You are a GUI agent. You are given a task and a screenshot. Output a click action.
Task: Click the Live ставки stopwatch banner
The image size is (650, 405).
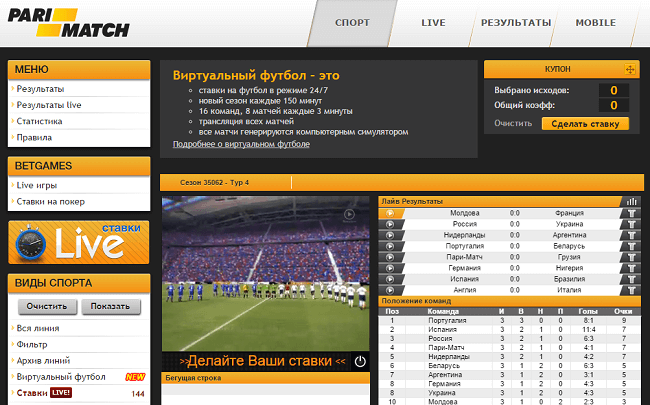pyautogui.click(x=78, y=243)
